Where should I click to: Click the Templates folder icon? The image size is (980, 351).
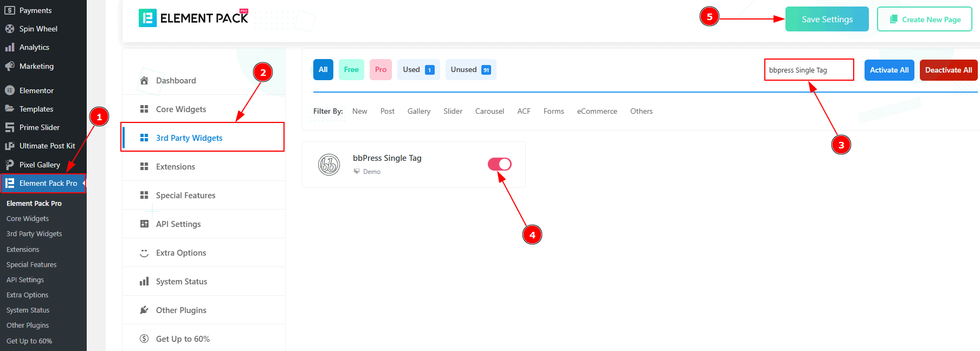pos(10,109)
